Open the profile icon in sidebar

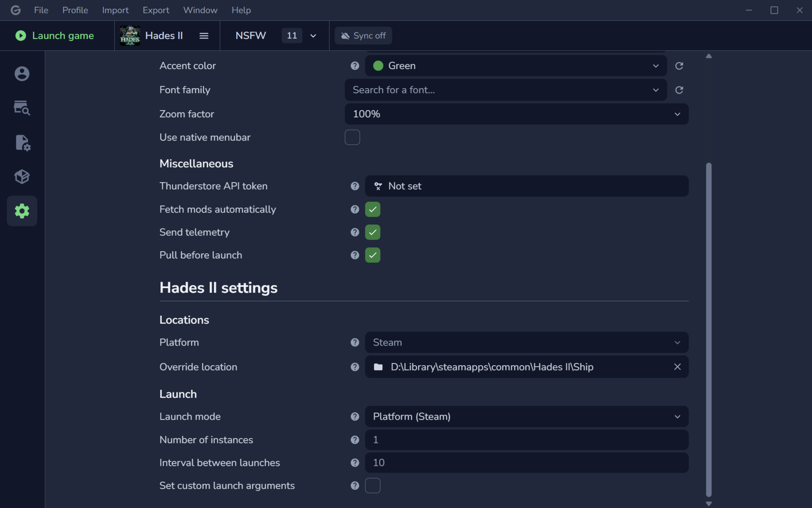pyautogui.click(x=22, y=74)
